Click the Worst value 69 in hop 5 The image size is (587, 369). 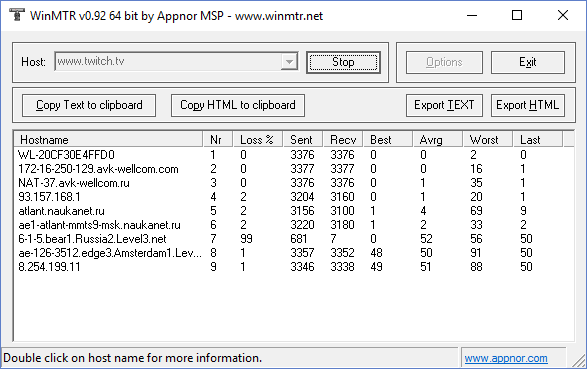(476, 211)
